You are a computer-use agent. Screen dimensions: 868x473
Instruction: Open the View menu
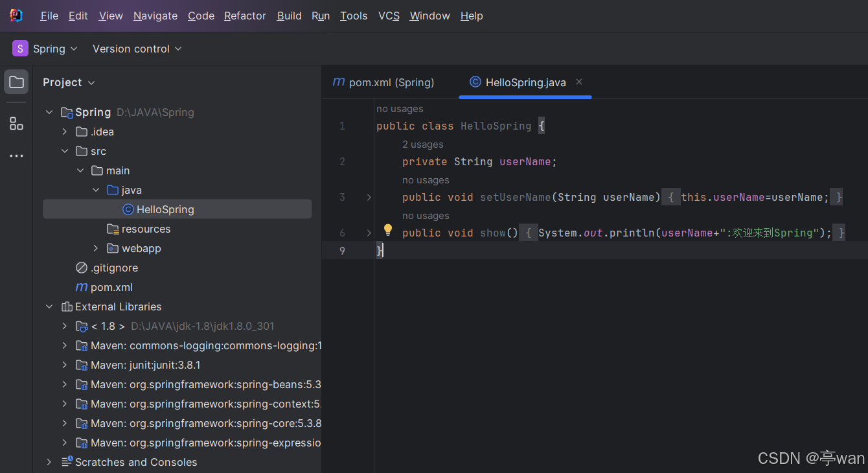coord(111,16)
